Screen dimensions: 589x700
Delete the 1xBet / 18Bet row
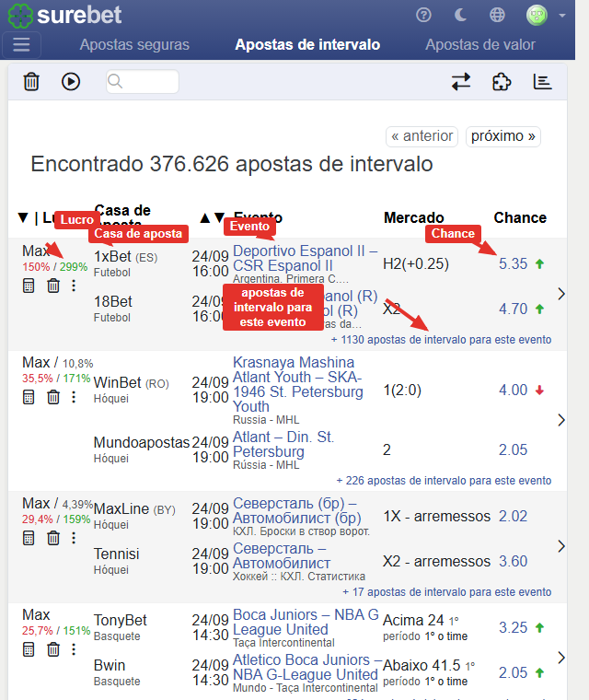[x=53, y=286]
